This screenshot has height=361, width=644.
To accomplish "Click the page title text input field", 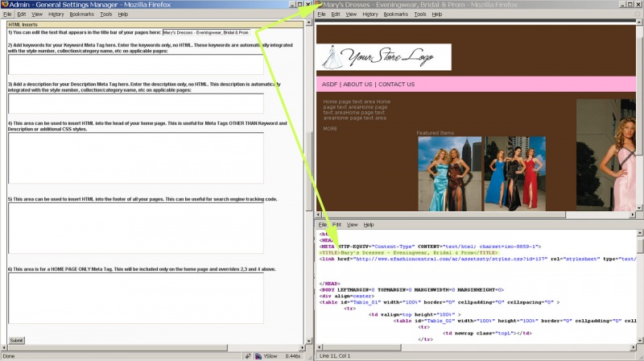I will click(x=206, y=32).
